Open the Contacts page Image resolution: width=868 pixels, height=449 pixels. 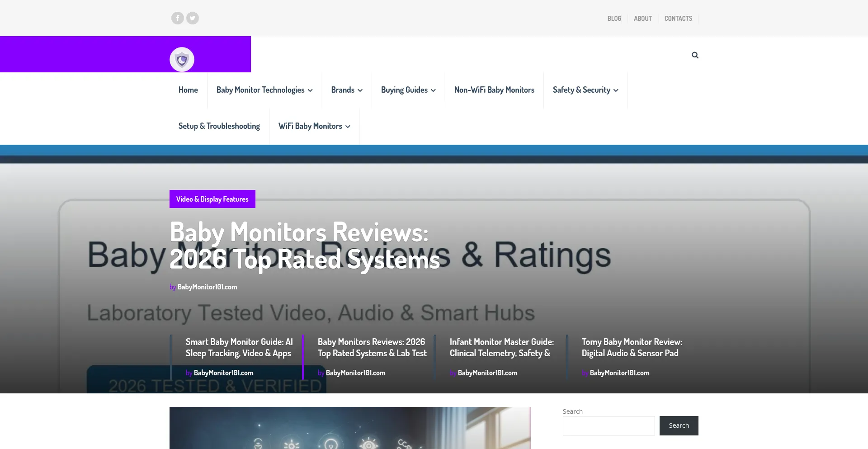[678, 19]
